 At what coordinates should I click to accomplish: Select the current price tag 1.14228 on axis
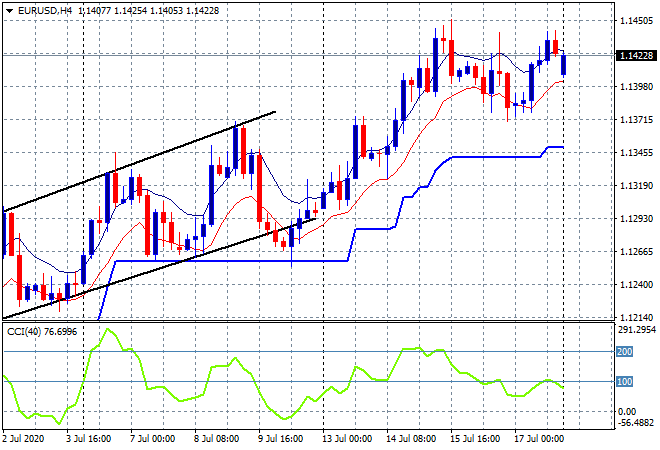(636, 55)
